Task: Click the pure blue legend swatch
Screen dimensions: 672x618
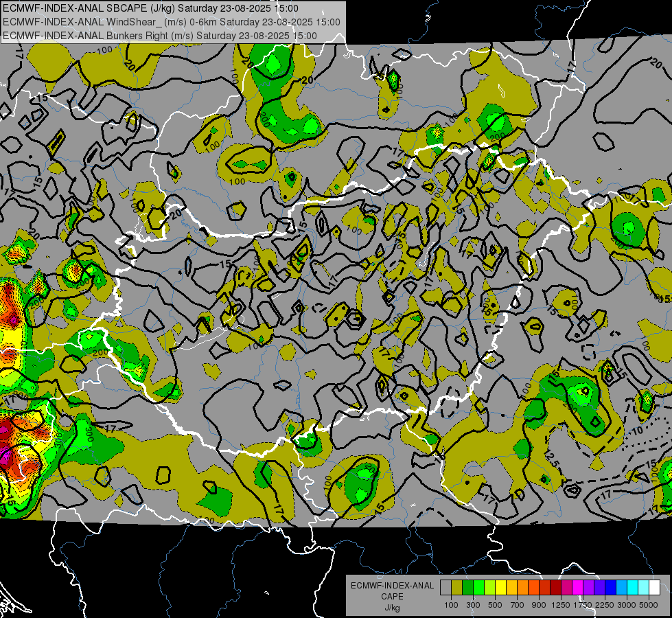Action: click(x=611, y=588)
